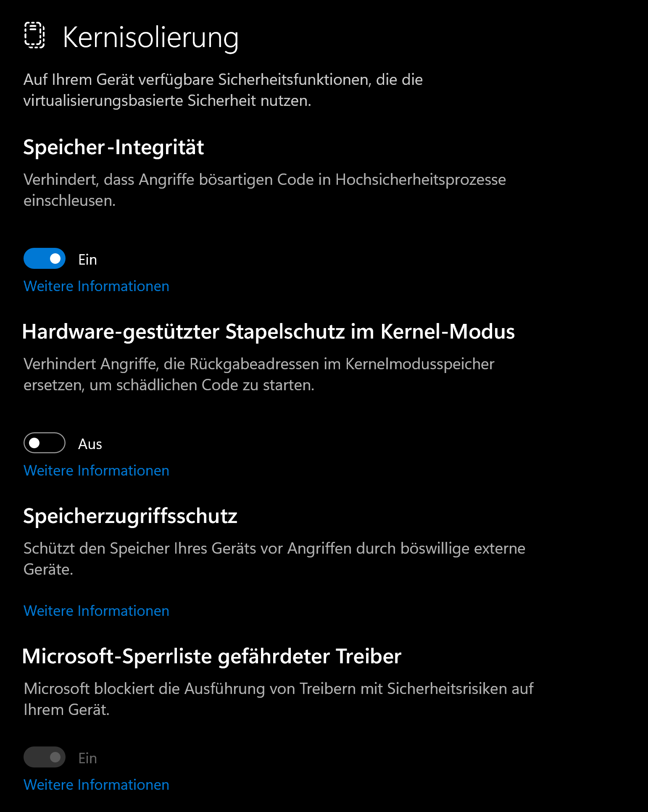Image resolution: width=648 pixels, height=812 pixels.
Task: Open Weitere Informationen under Microsoft-Sperrliste gefährdeter Treiber
Action: point(96,785)
